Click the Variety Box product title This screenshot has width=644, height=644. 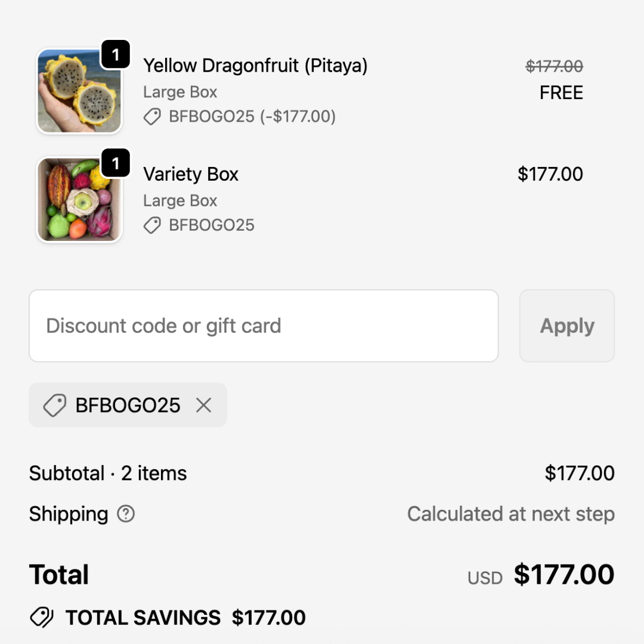tap(191, 174)
